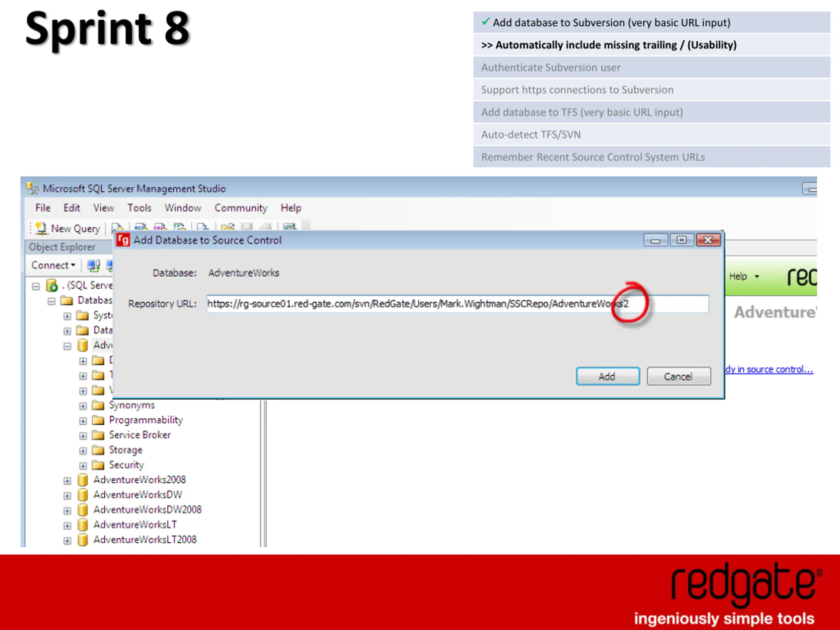Viewport: 840px width, 630px height.
Task: Open the Window menu
Action: [x=183, y=208]
